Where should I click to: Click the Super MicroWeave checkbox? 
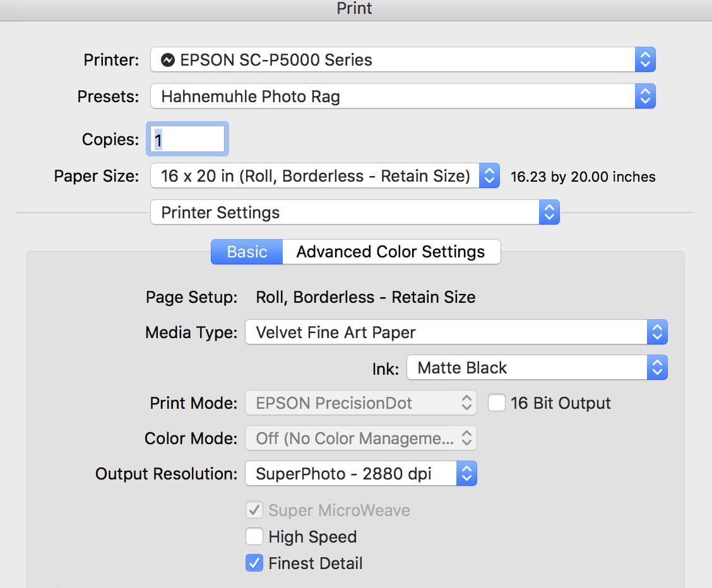tap(254, 510)
